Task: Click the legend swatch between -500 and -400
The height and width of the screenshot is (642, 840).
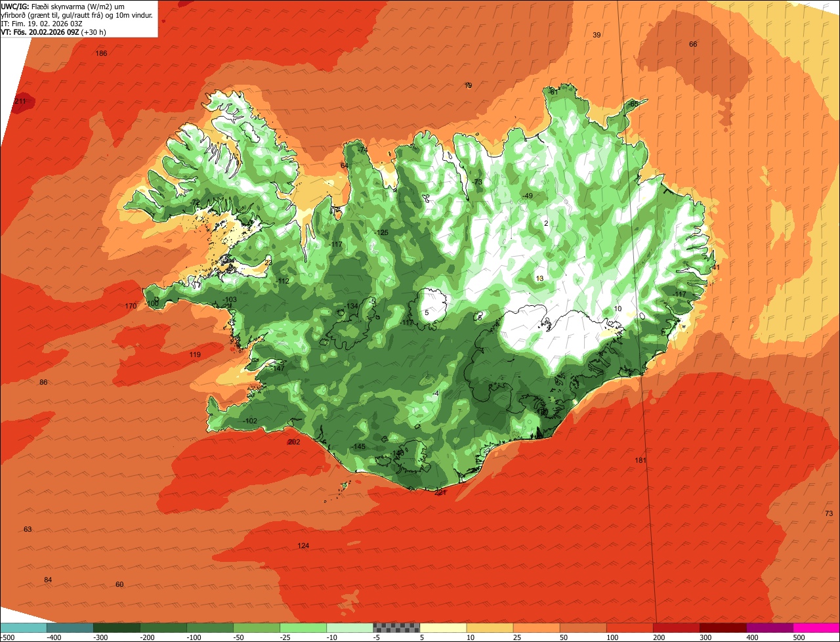Action: tap(23, 628)
